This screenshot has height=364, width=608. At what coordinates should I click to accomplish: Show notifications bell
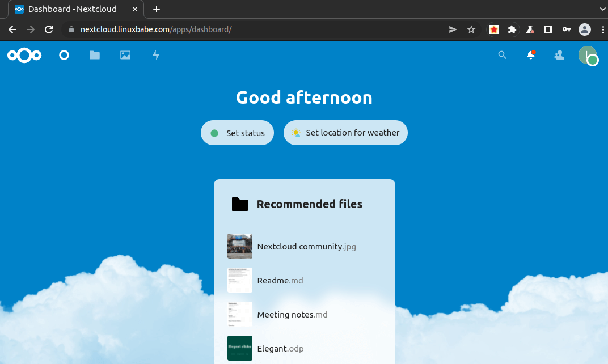531,55
